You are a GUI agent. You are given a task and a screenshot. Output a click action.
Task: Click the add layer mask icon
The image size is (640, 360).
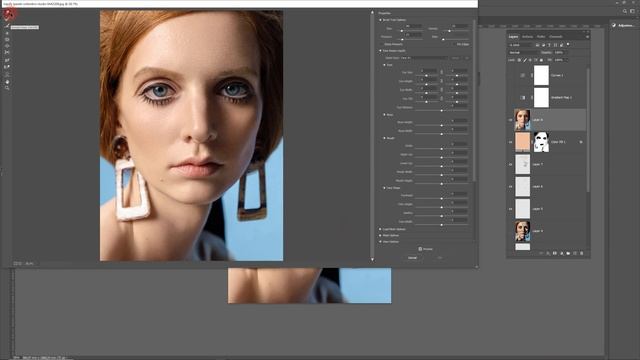tap(555, 253)
